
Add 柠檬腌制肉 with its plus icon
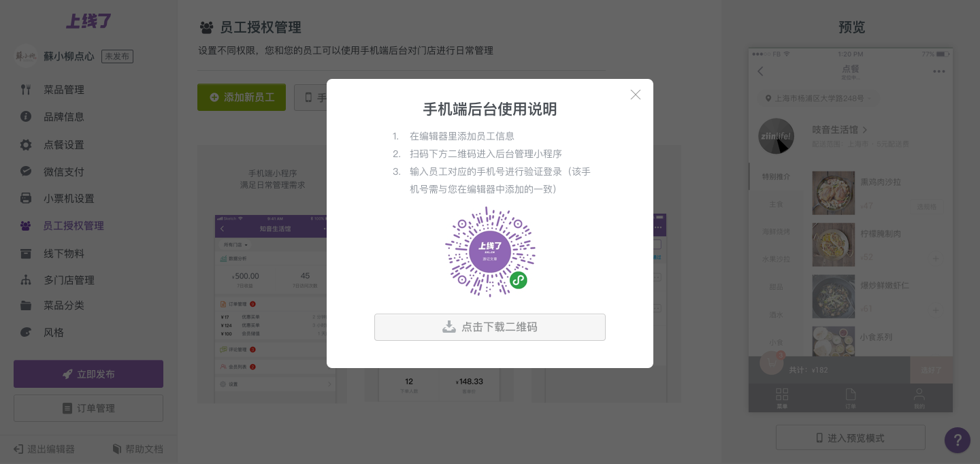pyautogui.click(x=936, y=259)
